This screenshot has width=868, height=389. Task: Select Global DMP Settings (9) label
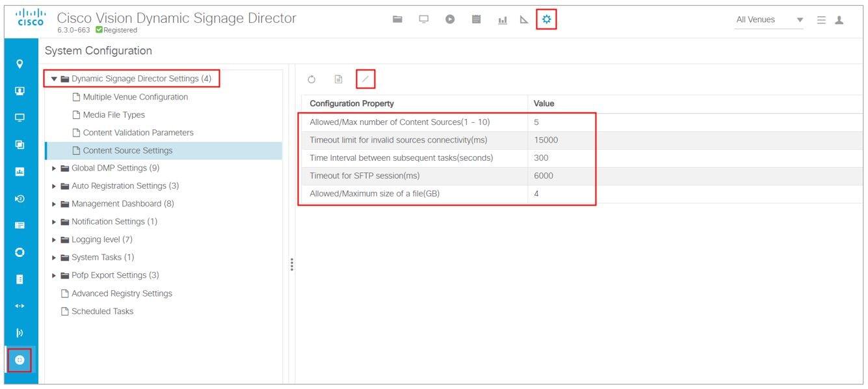point(115,168)
